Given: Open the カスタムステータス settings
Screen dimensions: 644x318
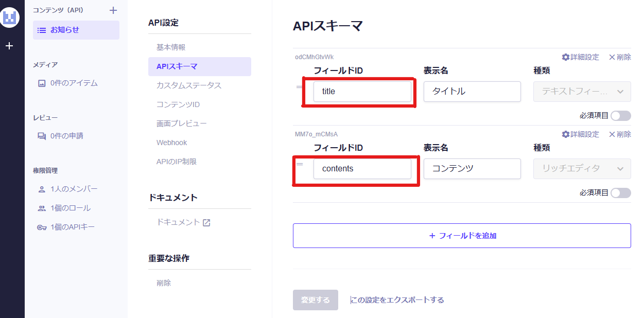Looking at the screenshot, I should [x=189, y=85].
